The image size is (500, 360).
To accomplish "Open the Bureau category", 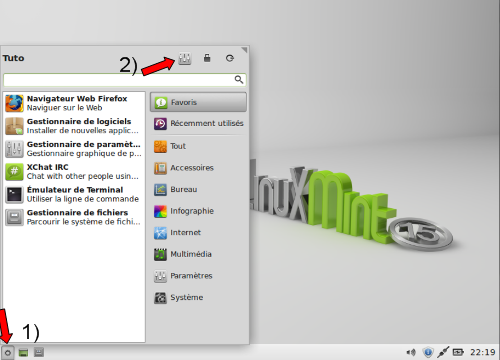I will tap(198, 190).
